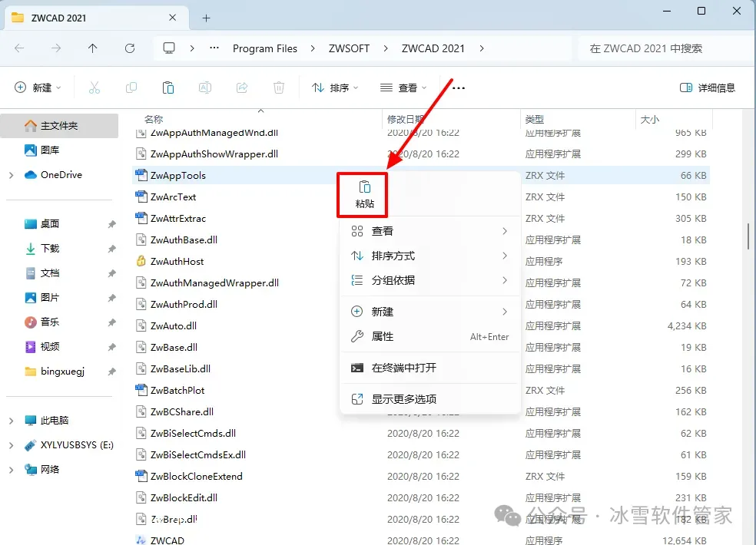Open a new tab with the plus button

tap(206, 18)
